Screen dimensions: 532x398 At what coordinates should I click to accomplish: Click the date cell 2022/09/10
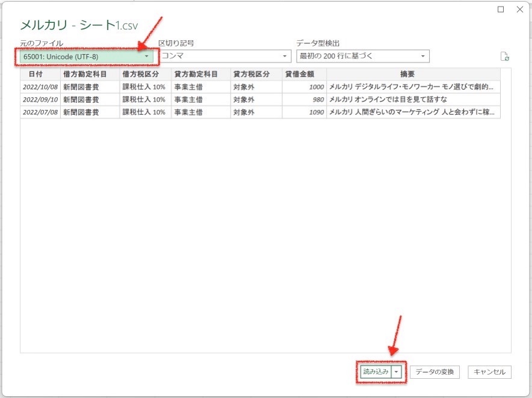(x=40, y=99)
